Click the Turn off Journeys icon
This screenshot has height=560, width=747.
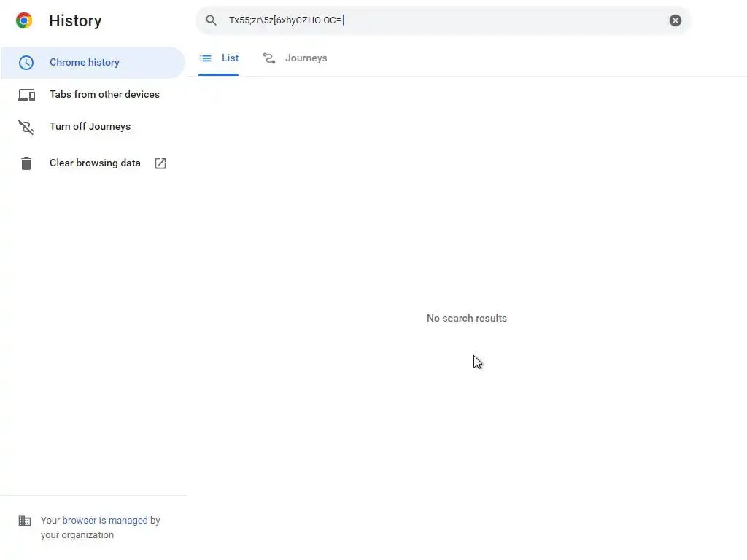[x=26, y=127]
